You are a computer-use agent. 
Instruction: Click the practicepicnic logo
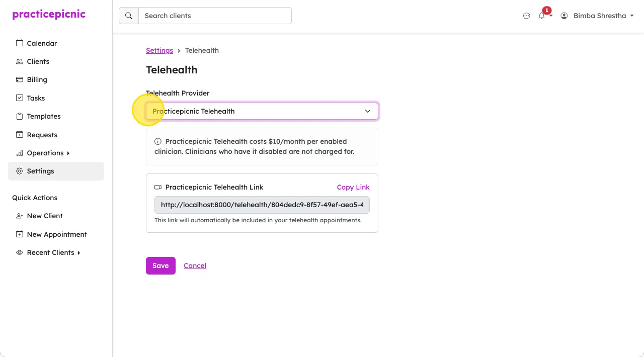49,15
